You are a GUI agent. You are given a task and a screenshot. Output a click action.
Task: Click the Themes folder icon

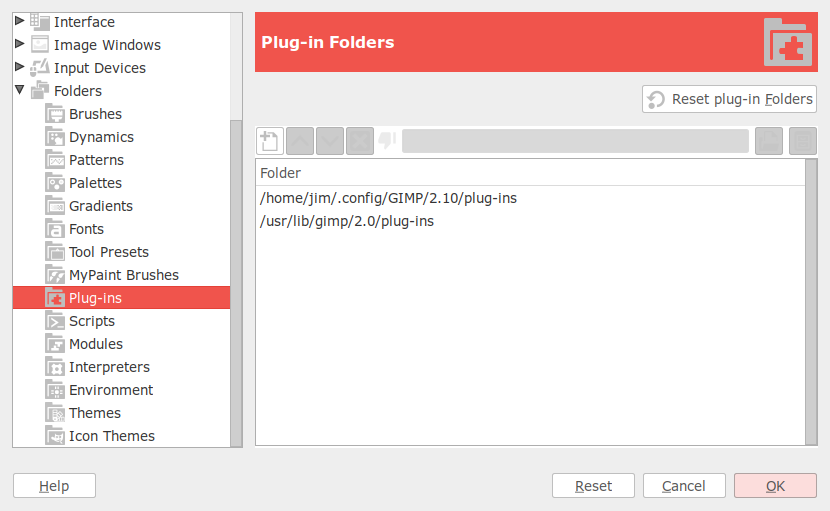pos(55,413)
